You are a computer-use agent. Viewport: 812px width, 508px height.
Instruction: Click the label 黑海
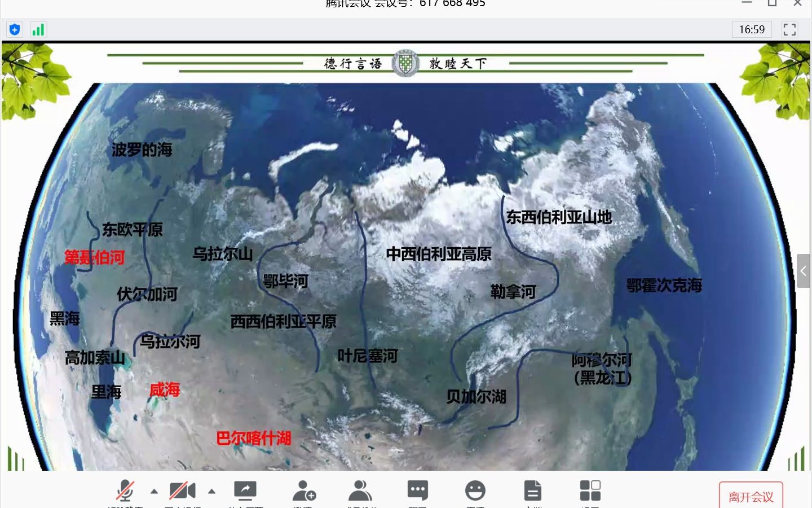point(65,319)
